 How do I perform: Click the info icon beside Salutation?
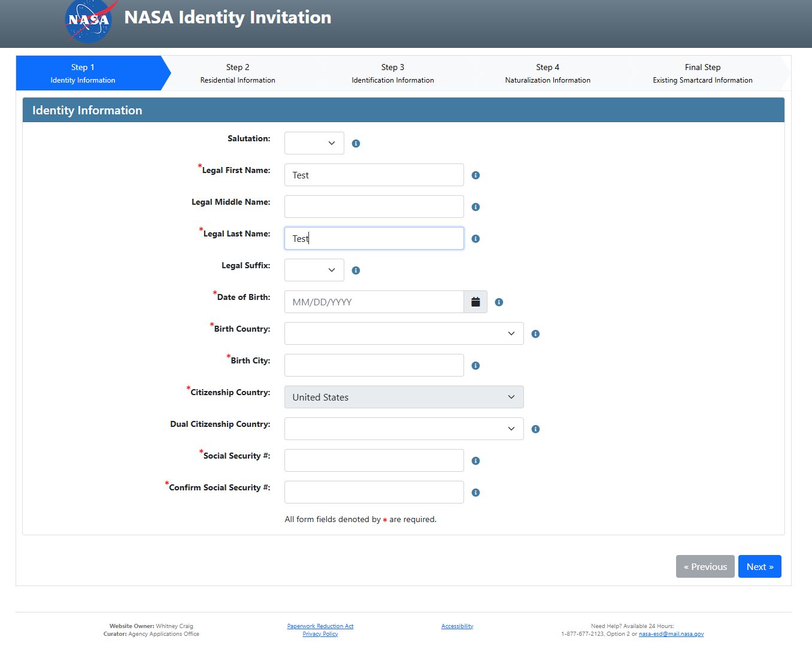click(356, 144)
